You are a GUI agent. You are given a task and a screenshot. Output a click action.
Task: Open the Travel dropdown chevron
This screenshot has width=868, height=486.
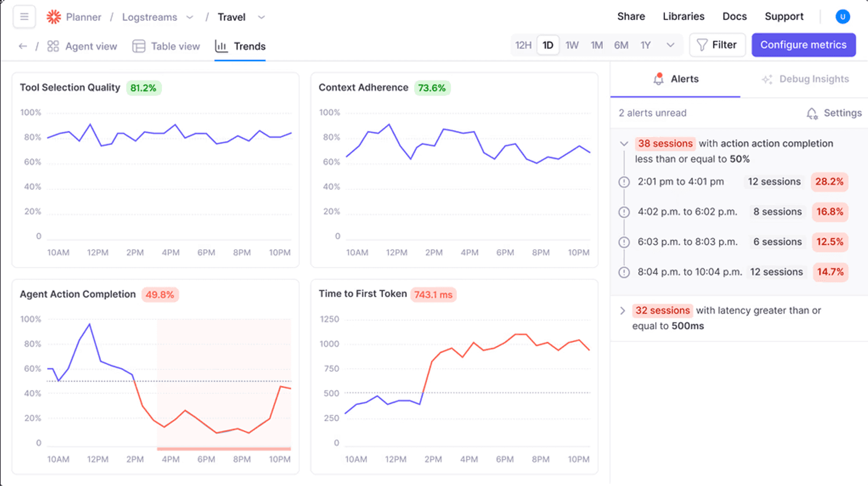pyautogui.click(x=261, y=17)
